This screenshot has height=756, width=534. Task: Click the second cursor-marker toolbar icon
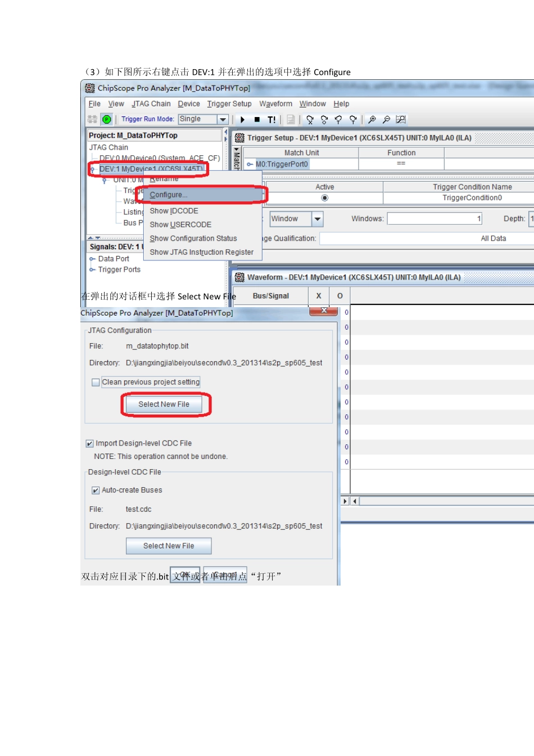pyautogui.click(x=324, y=120)
